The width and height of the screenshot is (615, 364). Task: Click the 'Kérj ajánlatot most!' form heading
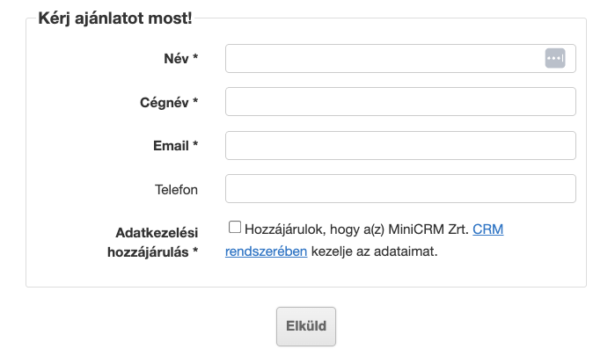pyautogui.click(x=115, y=18)
